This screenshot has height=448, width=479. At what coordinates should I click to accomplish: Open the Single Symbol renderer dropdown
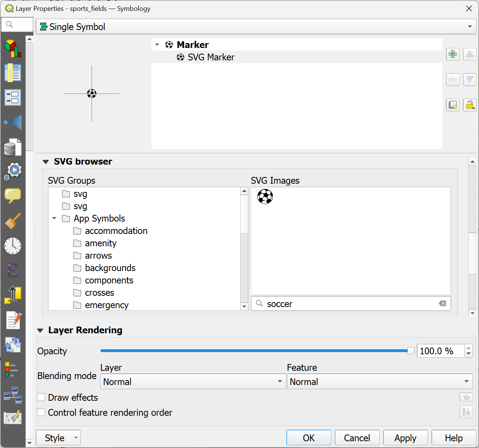tap(256, 27)
